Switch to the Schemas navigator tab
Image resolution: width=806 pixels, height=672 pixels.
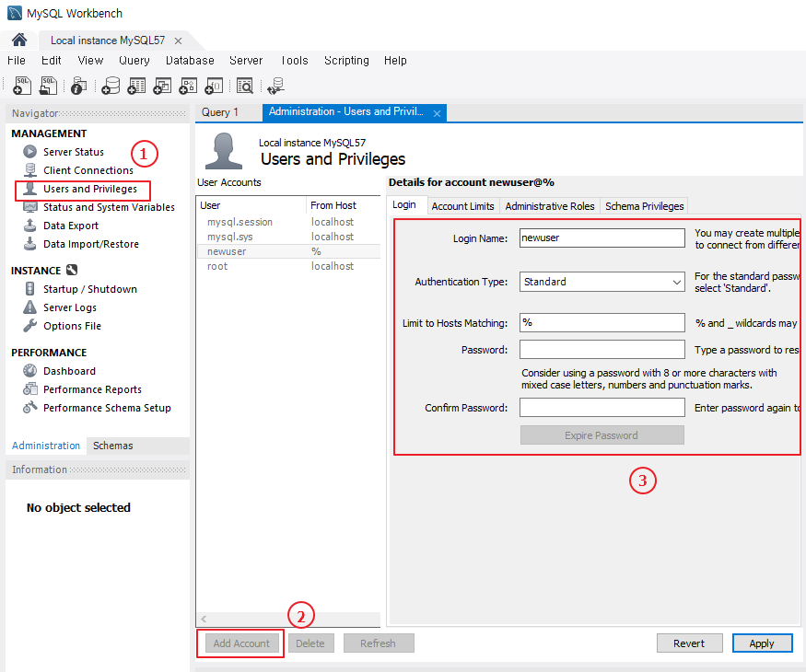[x=112, y=446]
